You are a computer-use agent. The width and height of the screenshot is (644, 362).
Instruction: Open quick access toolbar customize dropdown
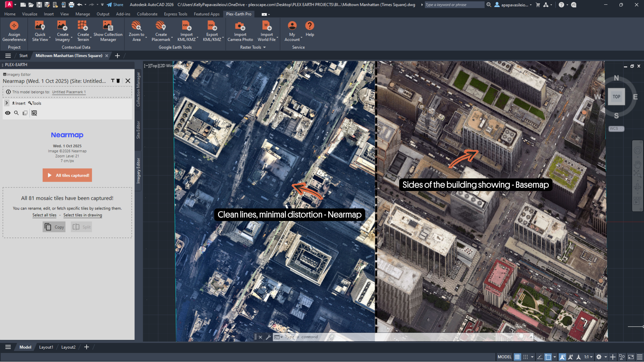(102, 5)
